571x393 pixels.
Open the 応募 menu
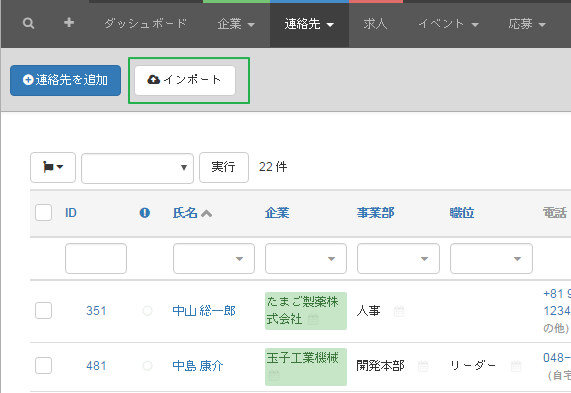pyautogui.click(x=527, y=24)
